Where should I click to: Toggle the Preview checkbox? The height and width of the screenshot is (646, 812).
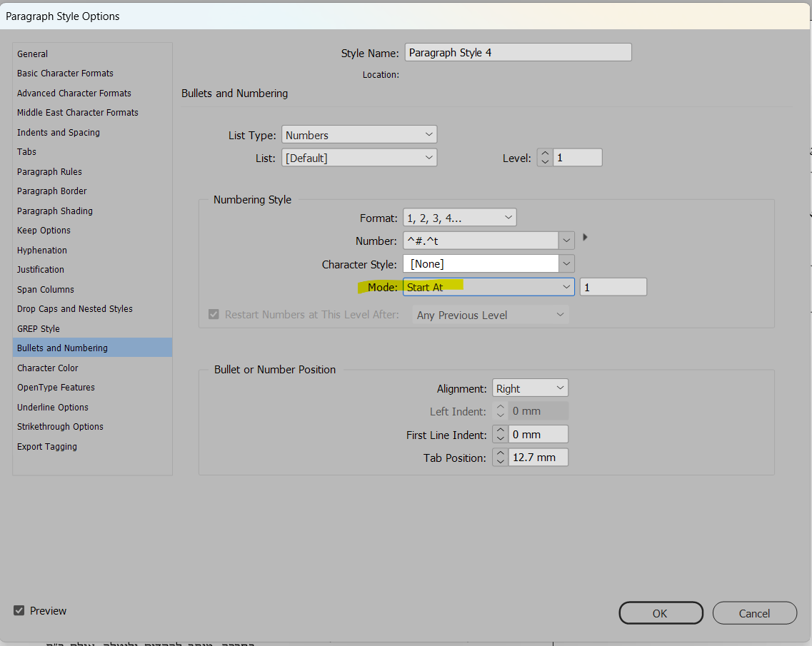19,610
